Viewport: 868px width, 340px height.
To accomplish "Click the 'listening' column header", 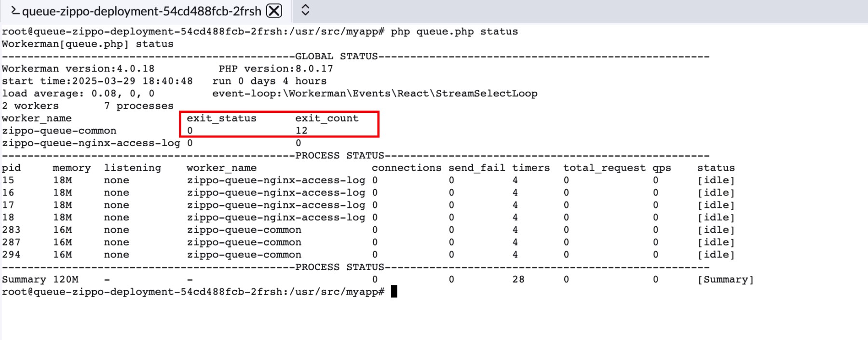I will coord(132,168).
